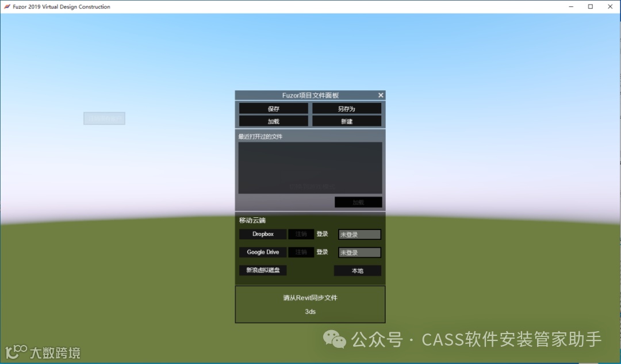Click the Dropbox 未登录 status field
This screenshot has height=364, width=621.
click(x=359, y=235)
